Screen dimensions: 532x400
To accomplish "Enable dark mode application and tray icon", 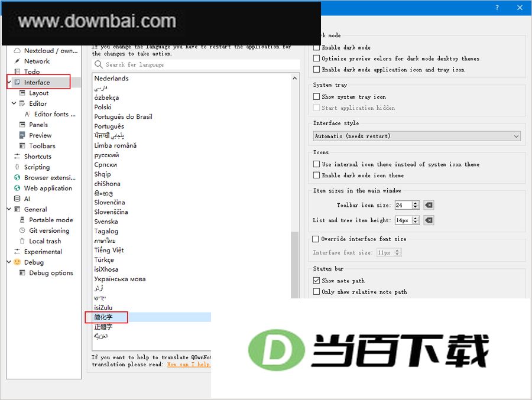I will click(x=316, y=69).
